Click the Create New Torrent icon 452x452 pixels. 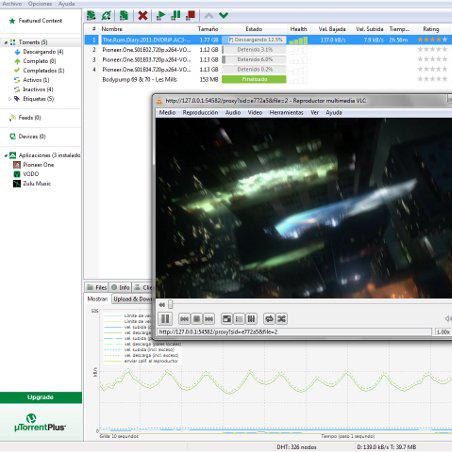124,15
